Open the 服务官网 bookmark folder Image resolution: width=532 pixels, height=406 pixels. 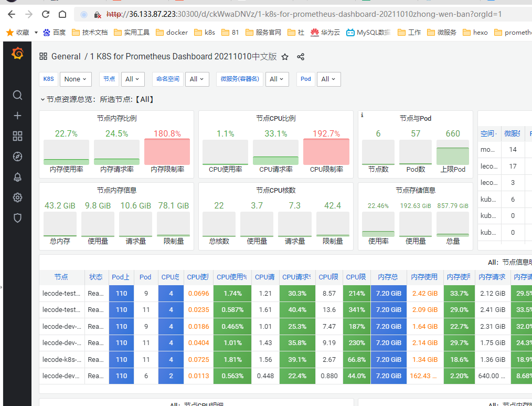[263, 32]
